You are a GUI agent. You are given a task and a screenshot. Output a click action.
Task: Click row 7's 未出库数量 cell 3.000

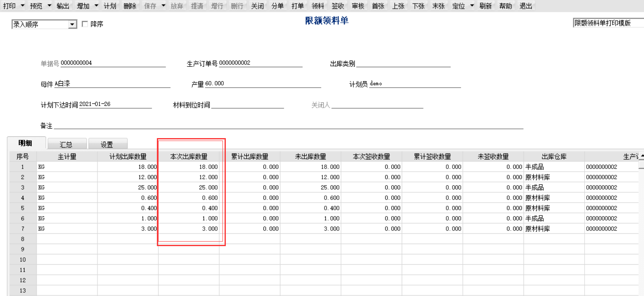(x=310, y=229)
